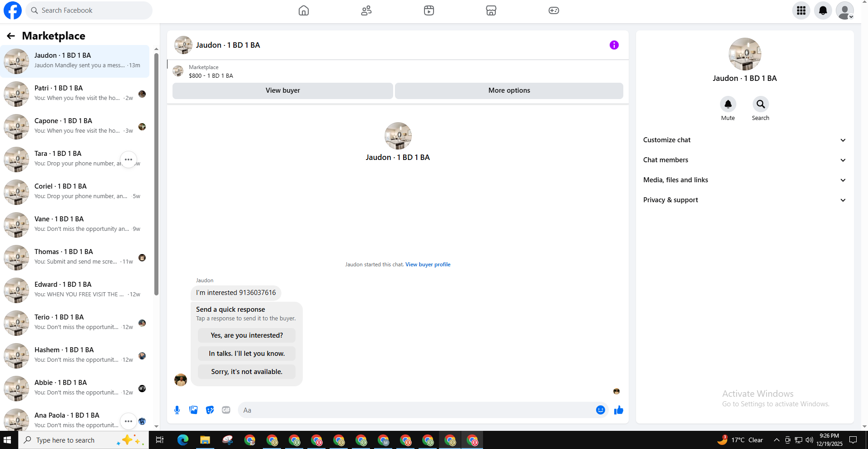Send quick response 'Sorry, it's not available.'
The image size is (868, 449).
coord(247,372)
